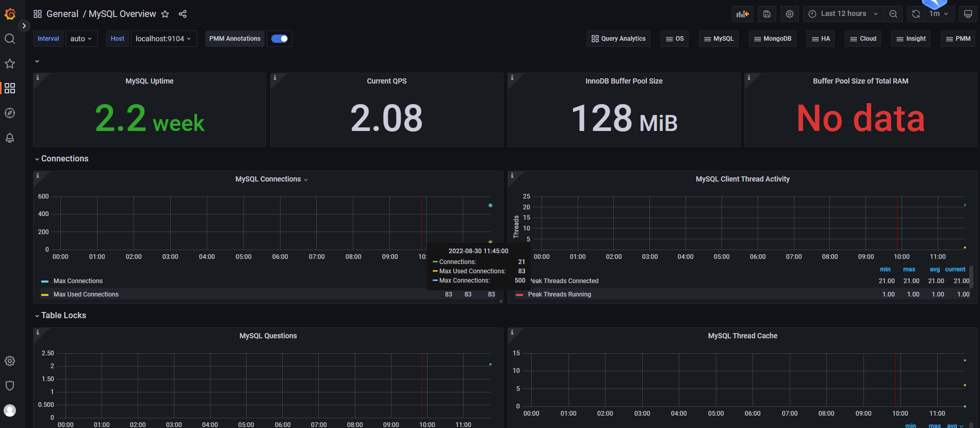Expand the sidebar with the arrow button
The width and height of the screenshot is (980, 428).
click(24, 26)
